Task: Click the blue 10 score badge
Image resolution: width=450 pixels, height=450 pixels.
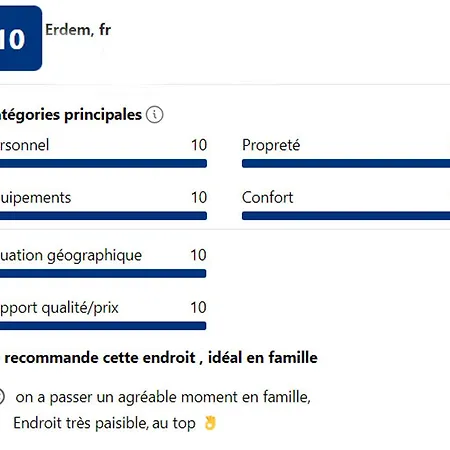Action: click(x=21, y=38)
